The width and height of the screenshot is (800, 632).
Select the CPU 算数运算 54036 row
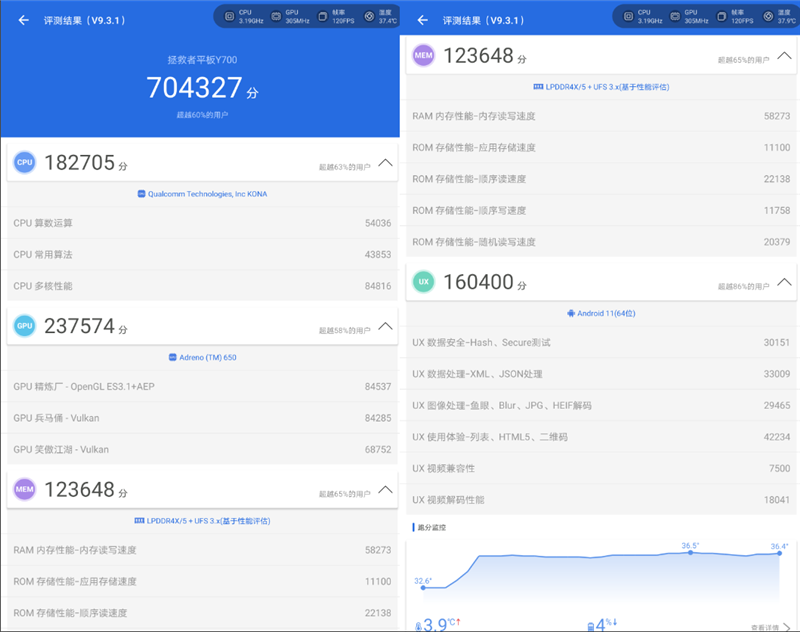(x=203, y=223)
